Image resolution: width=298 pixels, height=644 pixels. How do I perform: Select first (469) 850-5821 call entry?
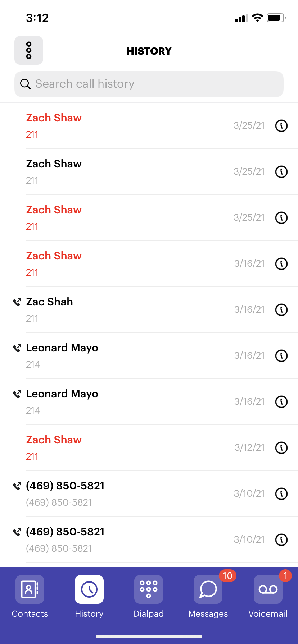point(149,494)
